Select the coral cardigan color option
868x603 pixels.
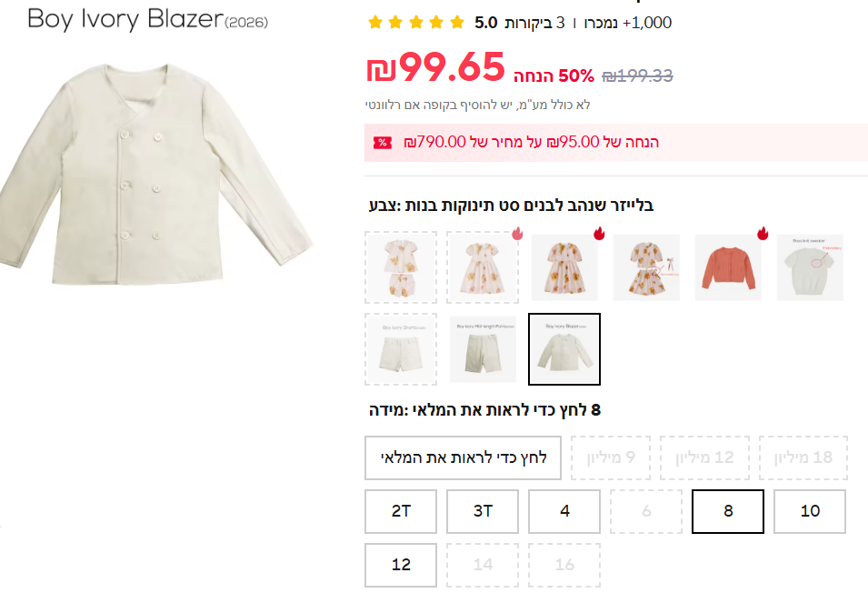coord(728,267)
